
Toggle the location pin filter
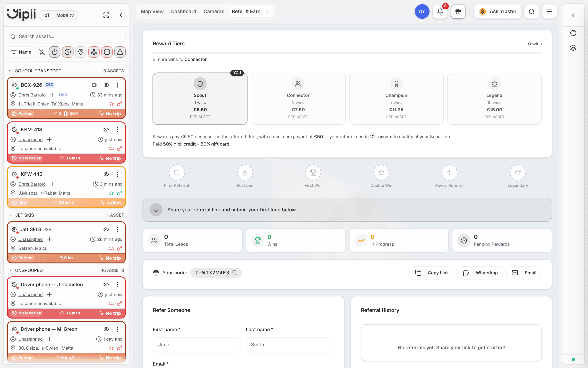(81, 52)
